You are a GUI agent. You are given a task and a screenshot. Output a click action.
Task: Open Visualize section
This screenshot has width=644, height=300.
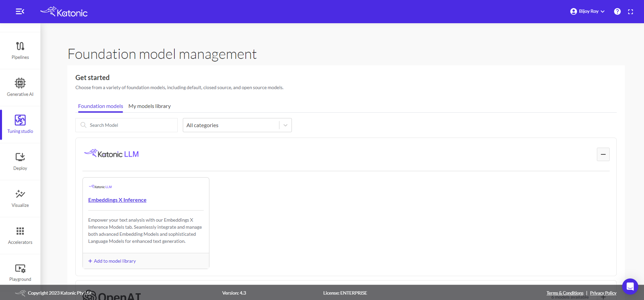[20, 199]
